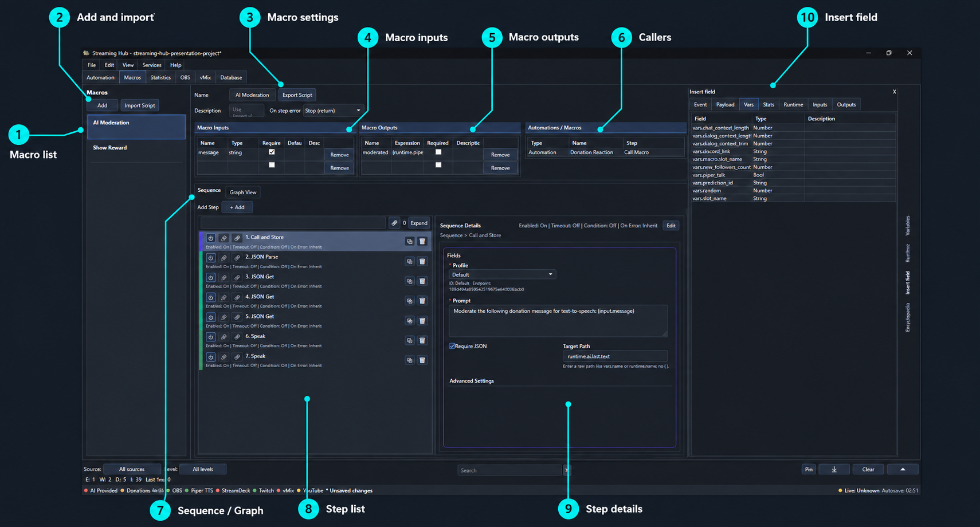Toggle power for '1. Call and Store' step
The image size is (980, 527).
click(210, 238)
